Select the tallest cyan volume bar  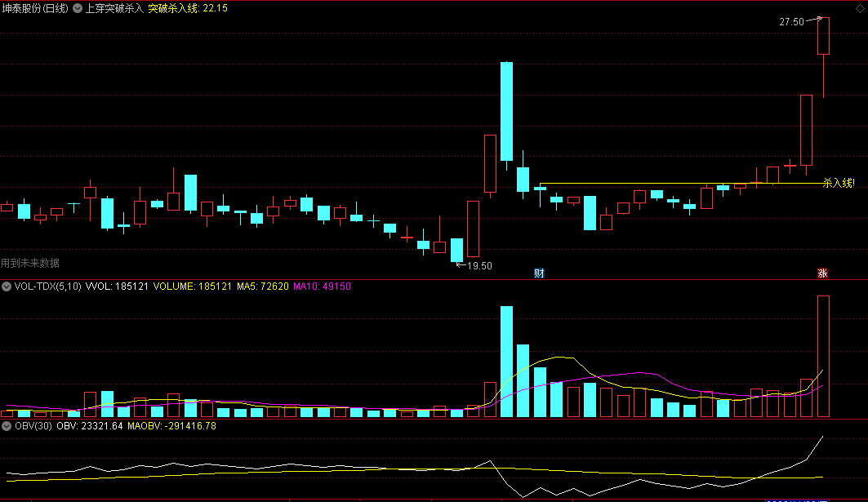coord(506,362)
